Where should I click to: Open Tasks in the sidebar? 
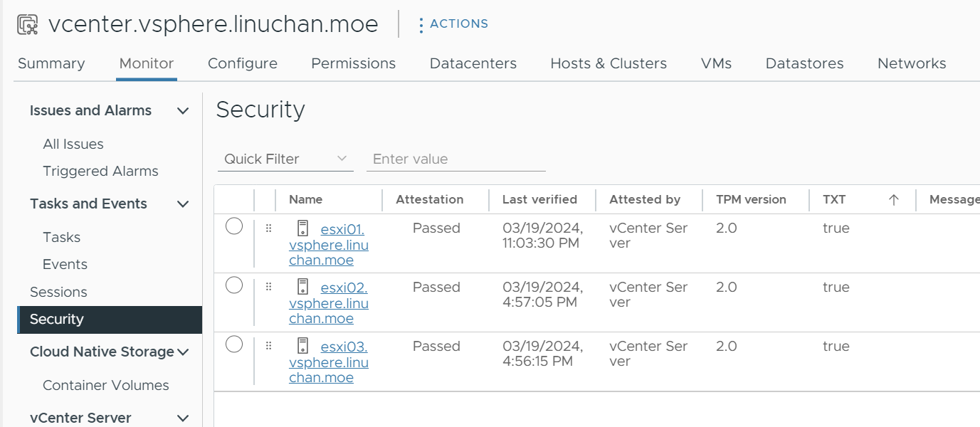[x=61, y=237]
